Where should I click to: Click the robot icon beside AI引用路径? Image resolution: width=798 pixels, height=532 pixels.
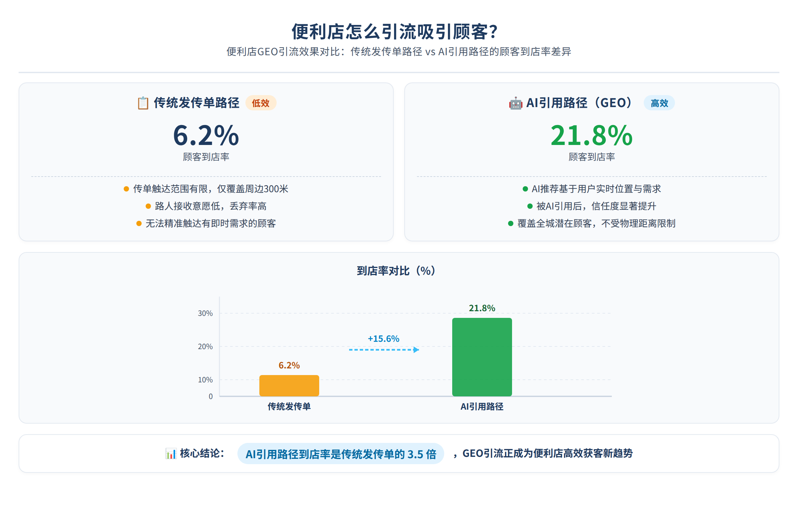(x=515, y=103)
